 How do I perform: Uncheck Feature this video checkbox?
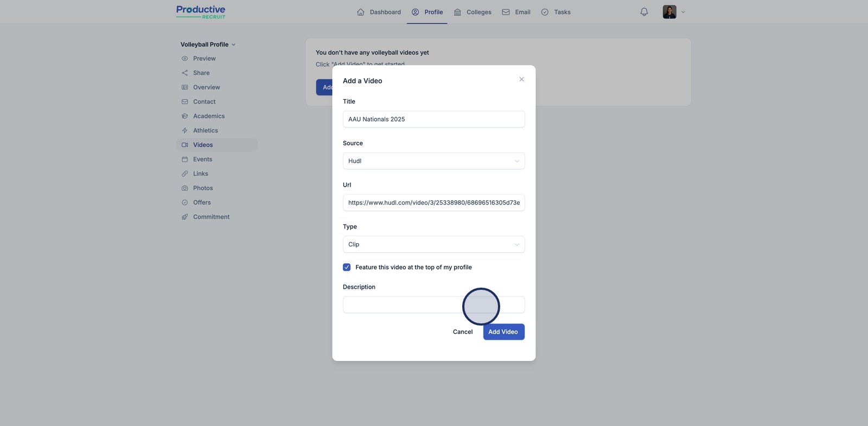pyautogui.click(x=347, y=268)
